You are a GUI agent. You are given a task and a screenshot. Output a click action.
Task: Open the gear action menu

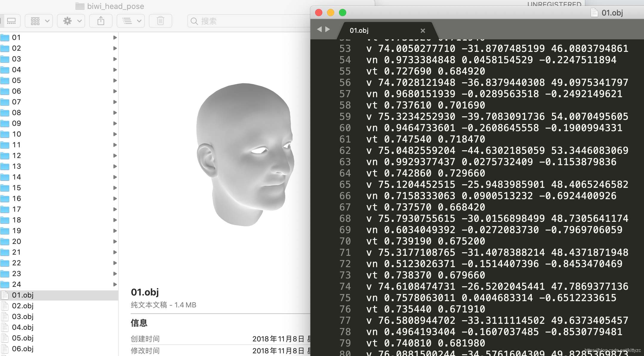coord(71,21)
